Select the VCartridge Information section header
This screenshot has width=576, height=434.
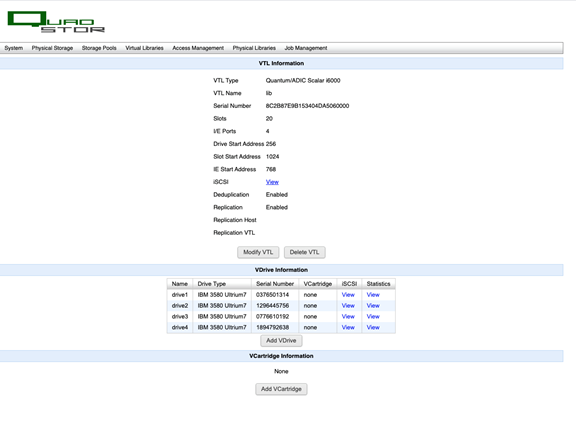point(281,356)
